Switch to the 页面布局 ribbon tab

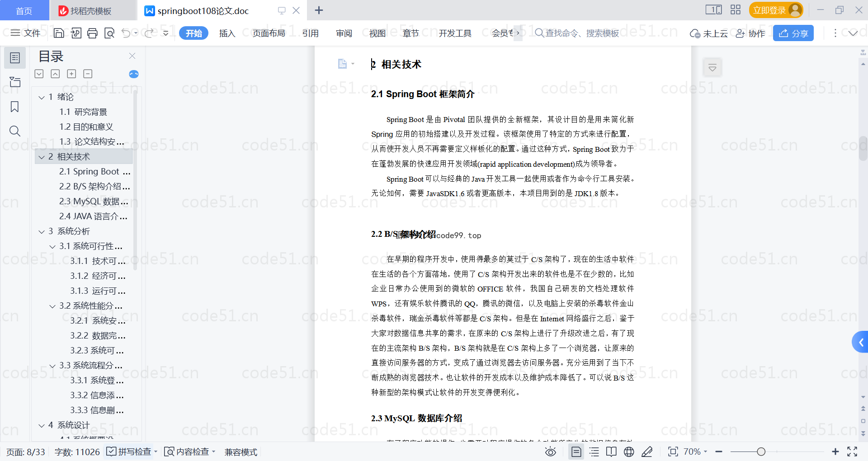[269, 33]
